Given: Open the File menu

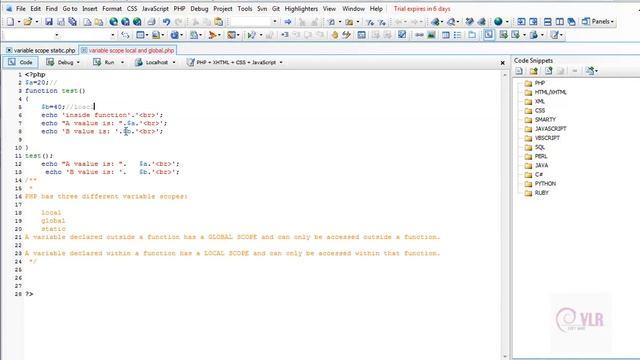Looking at the screenshot, I should click(x=20, y=9).
